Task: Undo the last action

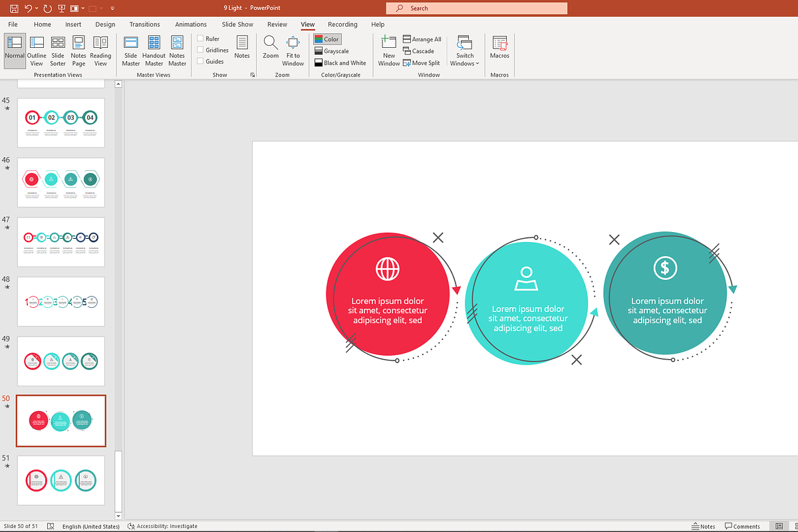Action: (x=28, y=9)
